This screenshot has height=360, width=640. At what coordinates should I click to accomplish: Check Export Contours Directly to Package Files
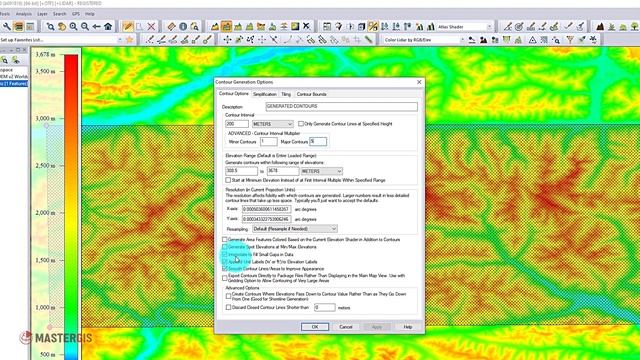pyautogui.click(x=224, y=278)
